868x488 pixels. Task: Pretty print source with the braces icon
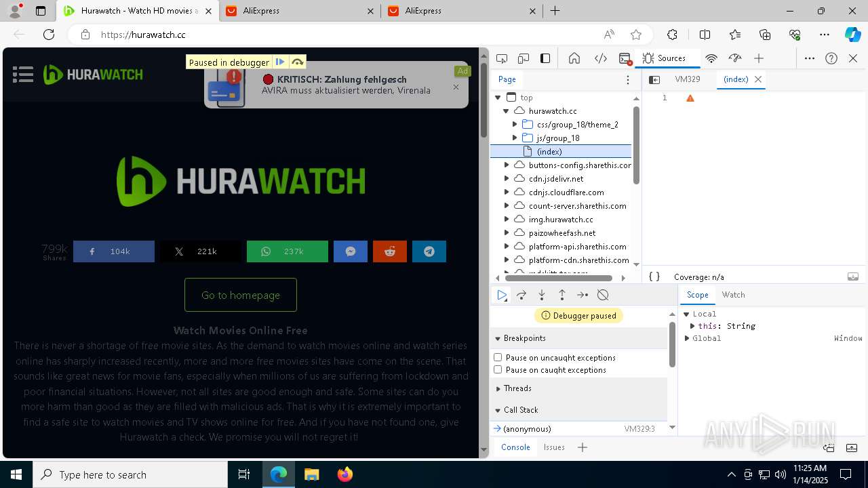(x=654, y=277)
